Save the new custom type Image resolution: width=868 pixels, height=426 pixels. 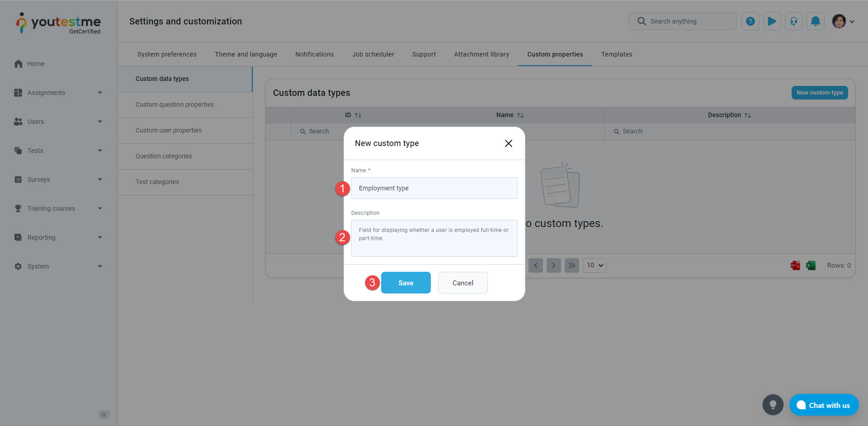(x=406, y=283)
